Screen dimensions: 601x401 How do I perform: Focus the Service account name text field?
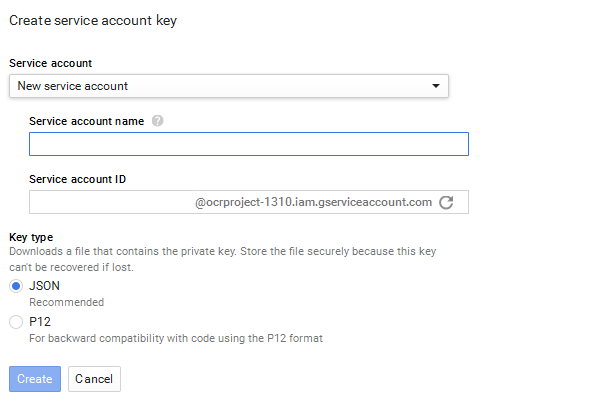coord(248,145)
